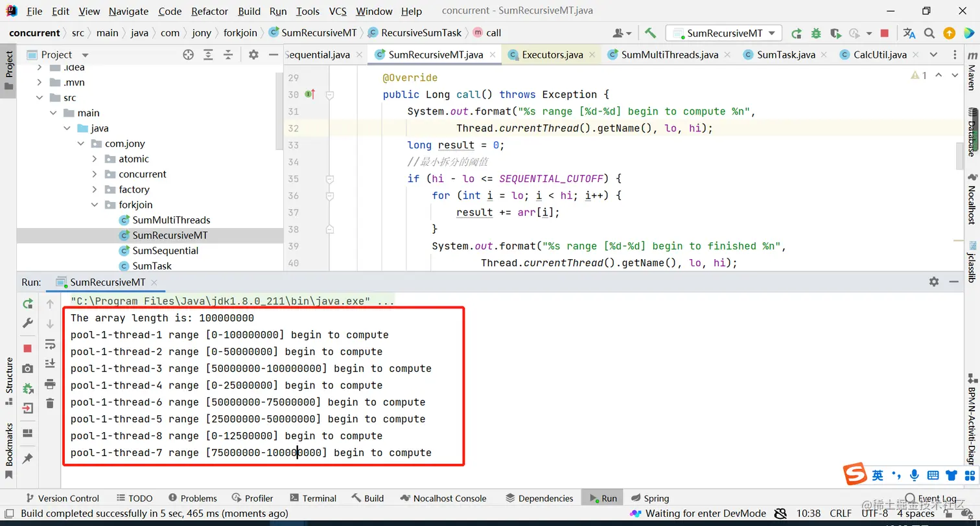Toggle the Bookmarks tool window

coord(8,452)
